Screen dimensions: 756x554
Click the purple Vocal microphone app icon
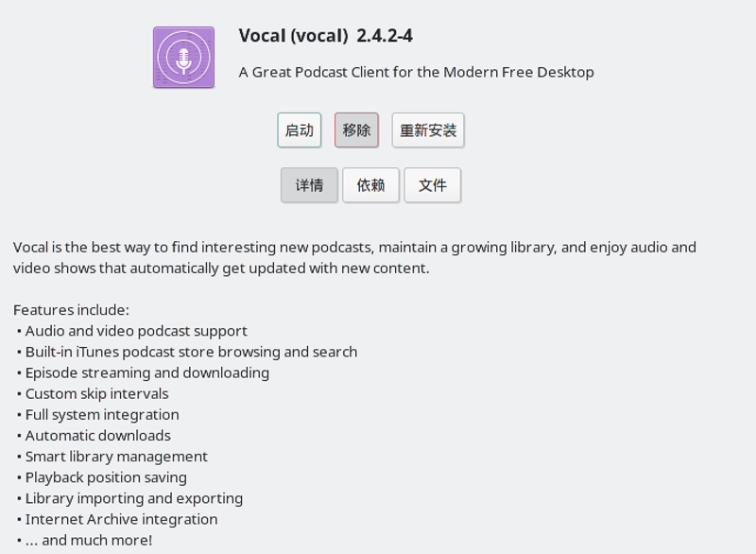click(x=183, y=58)
